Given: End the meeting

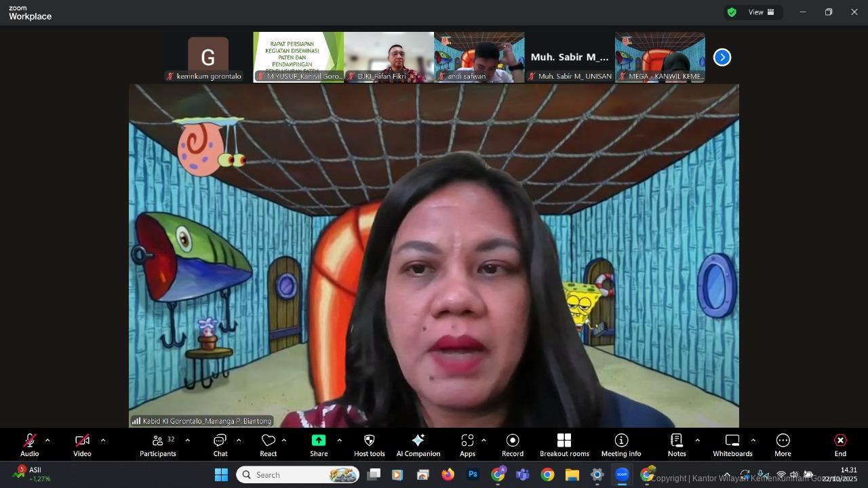Looking at the screenshot, I should pyautogui.click(x=840, y=445).
